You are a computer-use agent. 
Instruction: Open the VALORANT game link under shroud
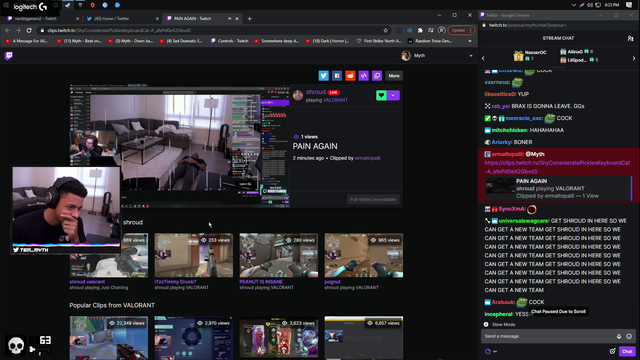[x=336, y=100]
